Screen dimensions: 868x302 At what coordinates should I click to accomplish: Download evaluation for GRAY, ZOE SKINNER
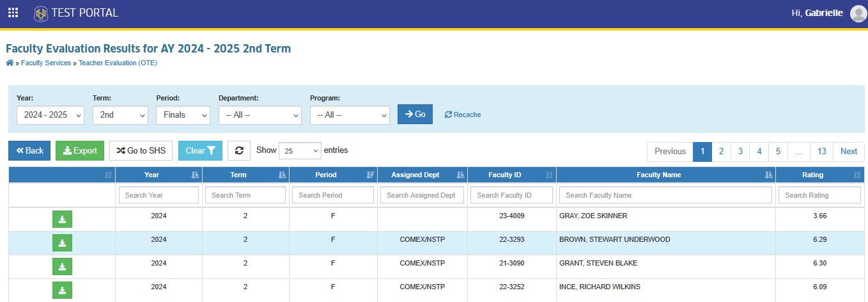tap(62, 219)
